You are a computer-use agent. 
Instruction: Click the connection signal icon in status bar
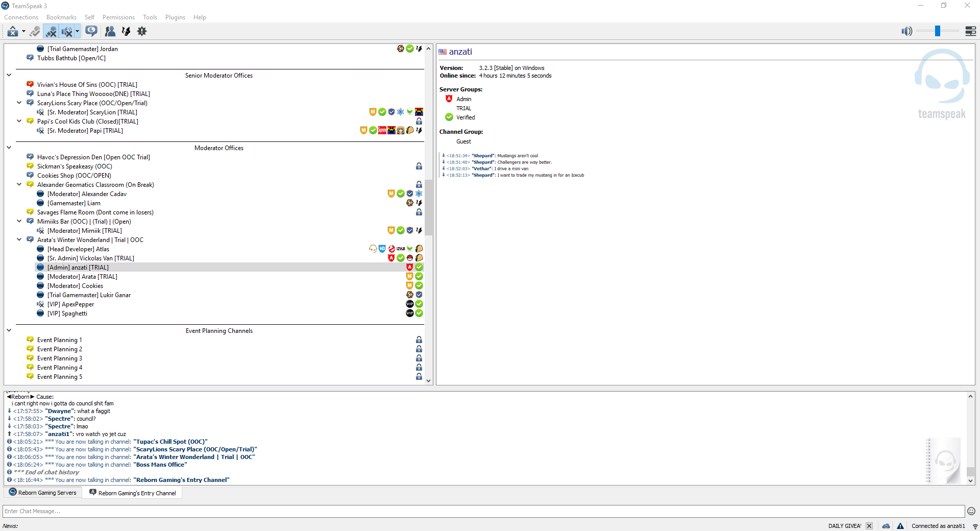point(975,526)
